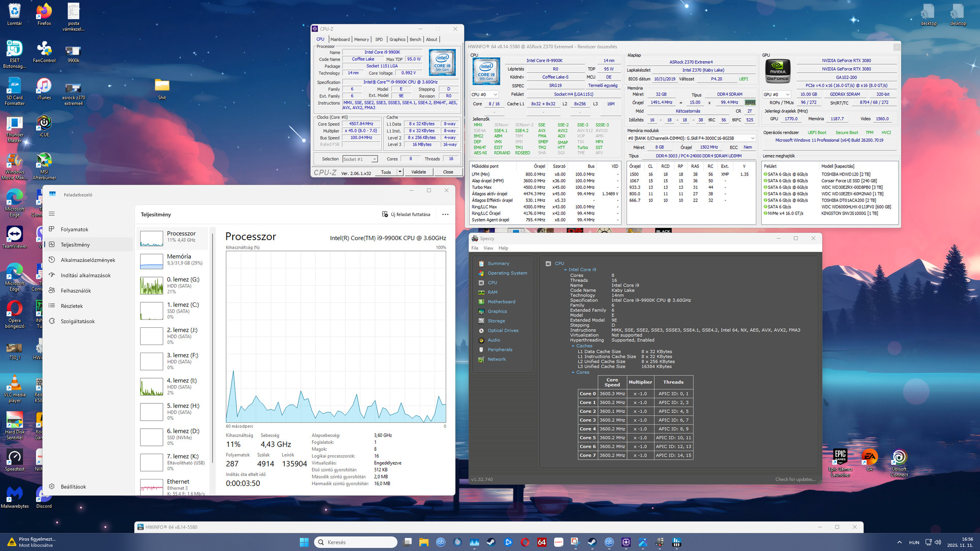Screen dimensions: 980x551
Task: Collapse the Caches tree node in Speccy
Action: [573, 346]
